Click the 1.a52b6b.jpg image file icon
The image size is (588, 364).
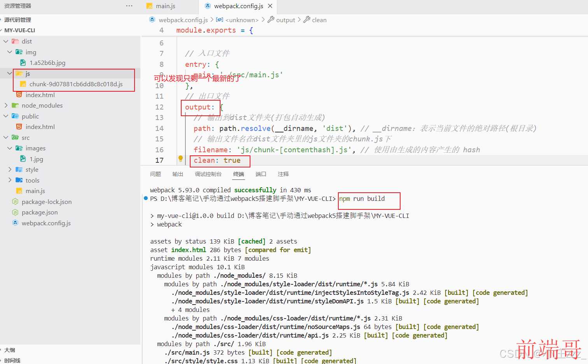click(23, 63)
